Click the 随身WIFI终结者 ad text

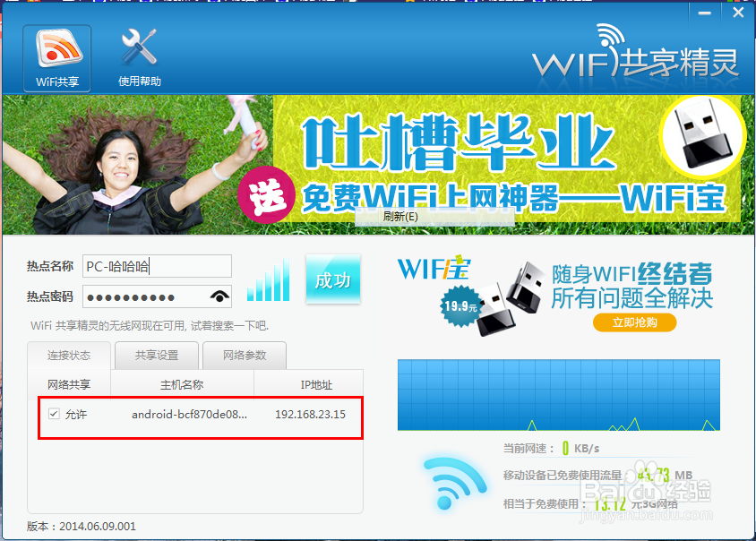[632, 273]
